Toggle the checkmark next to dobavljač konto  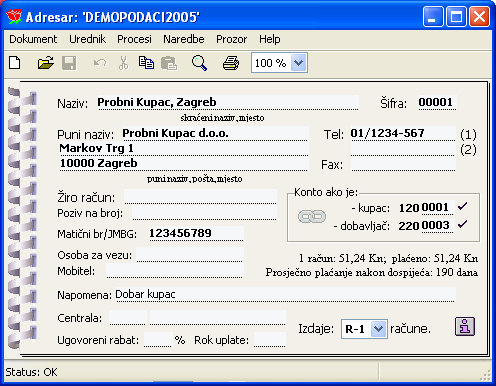pyautogui.click(x=463, y=224)
